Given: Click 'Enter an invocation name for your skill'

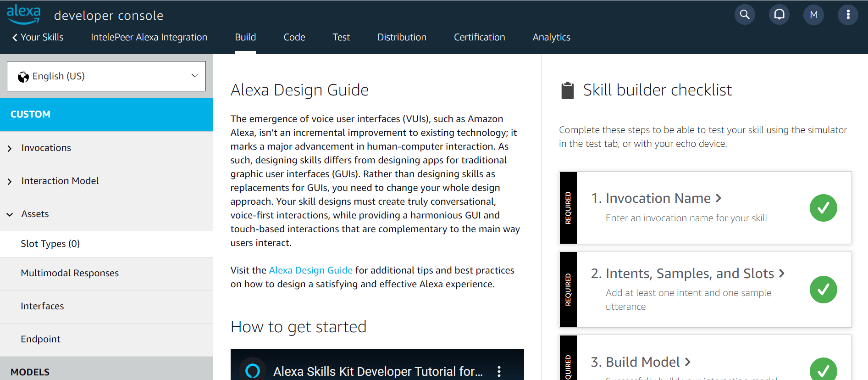Looking at the screenshot, I should pyautogui.click(x=686, y=218).
